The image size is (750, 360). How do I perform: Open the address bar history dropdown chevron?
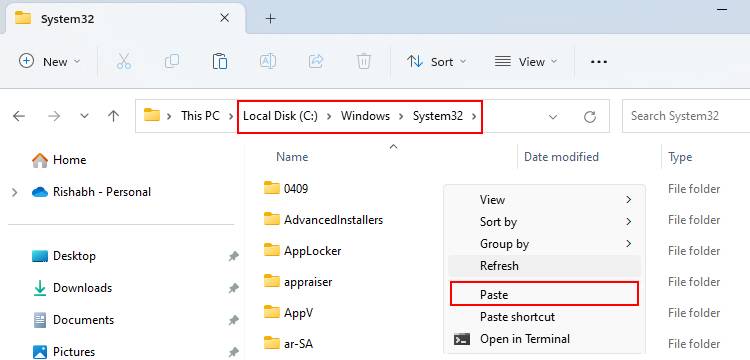click(553, 116)
